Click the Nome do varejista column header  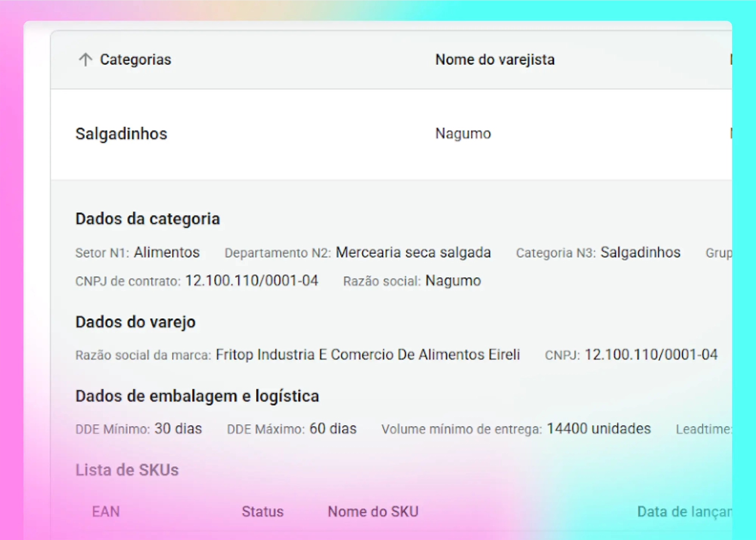pyautogui.click(x=495, y=59)
